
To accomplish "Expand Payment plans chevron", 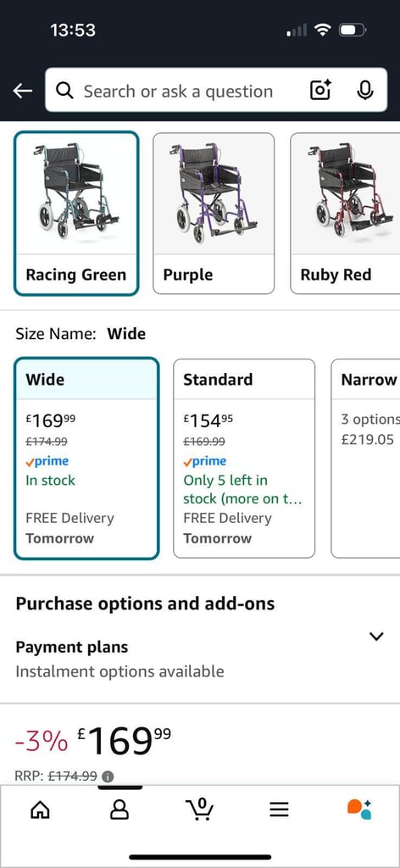I will (376, 636).
